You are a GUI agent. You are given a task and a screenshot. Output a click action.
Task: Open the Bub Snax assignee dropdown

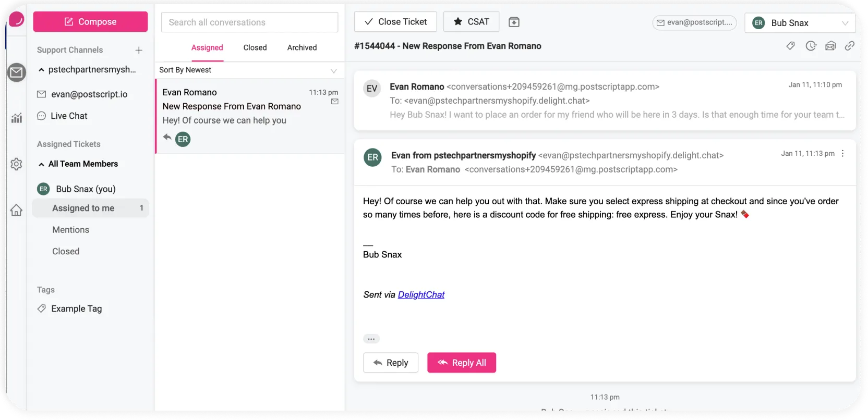point(800,23)
